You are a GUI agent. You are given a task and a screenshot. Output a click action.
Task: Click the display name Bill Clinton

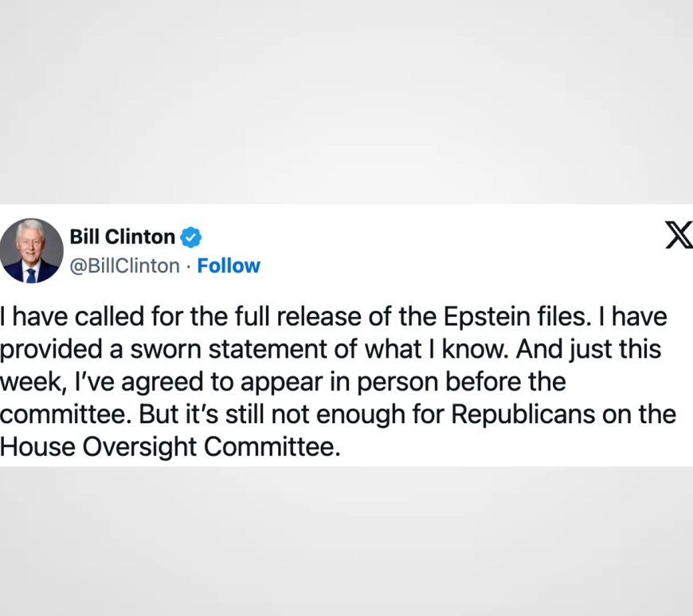coord(122,236)
